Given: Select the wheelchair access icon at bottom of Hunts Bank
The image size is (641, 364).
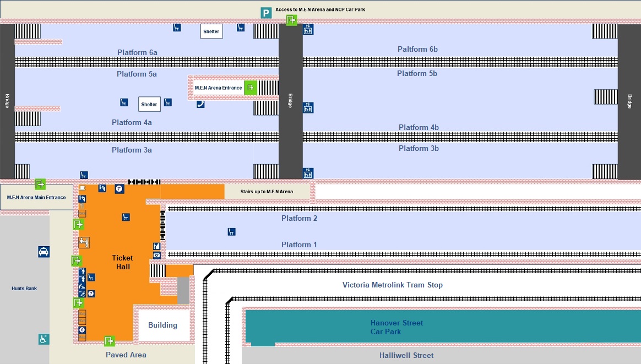Looking at the screenshot, I should click(44, 339).
